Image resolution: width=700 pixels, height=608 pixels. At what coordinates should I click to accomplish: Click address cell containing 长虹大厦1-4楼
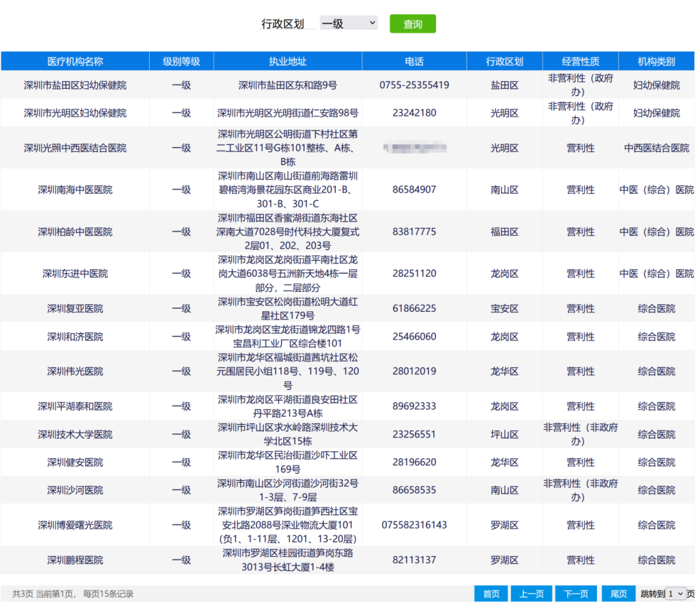click(x=288, y=560)
